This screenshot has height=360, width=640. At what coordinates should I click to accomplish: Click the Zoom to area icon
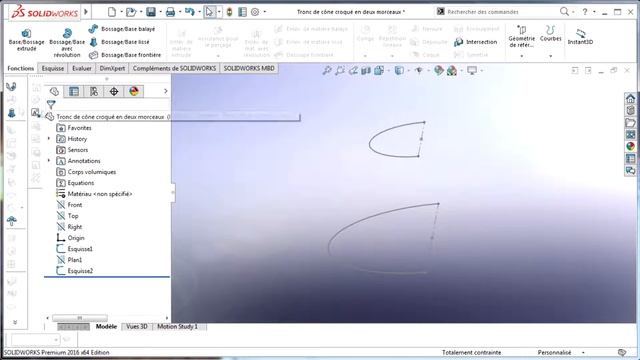point(340,71)
